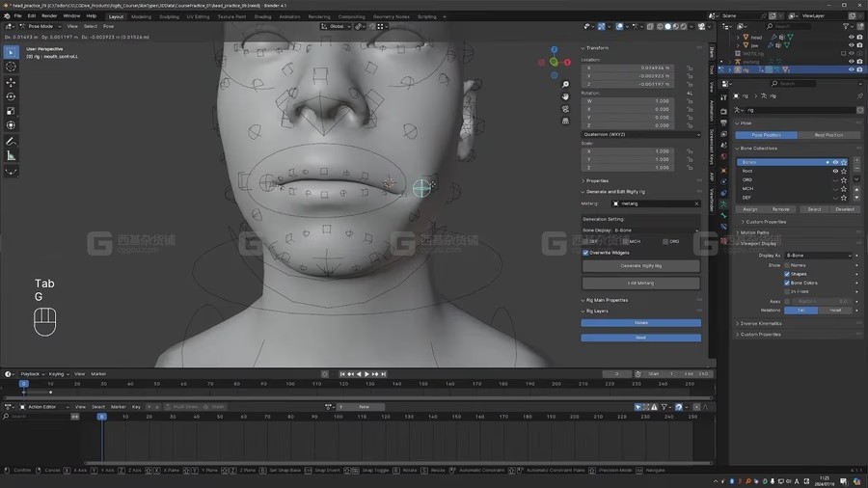Click Assign under Bone Collections
Screen dimensions: 868x488
[750, 209]
